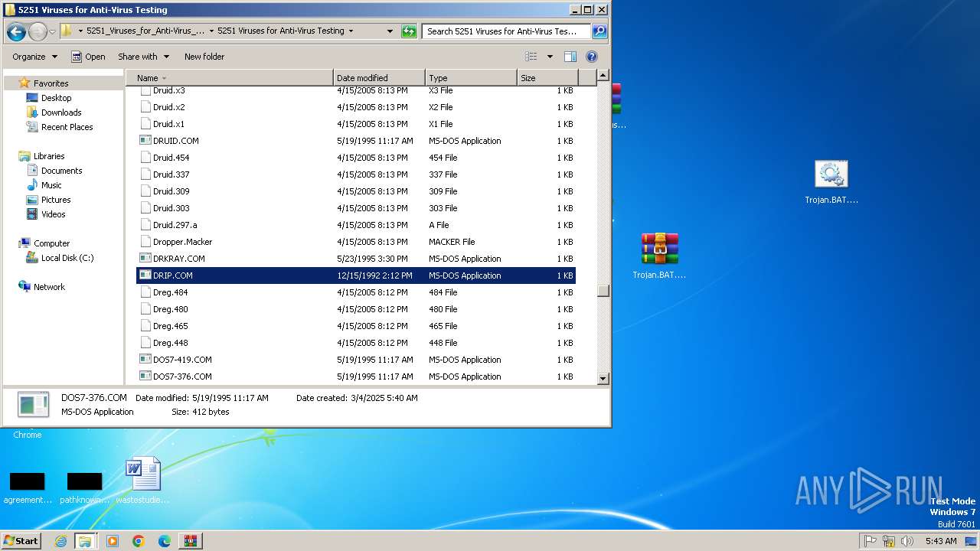
Task: Click the taskbar clock 5:43 AM
Action: pyautogui.click(x=940, y=541)
